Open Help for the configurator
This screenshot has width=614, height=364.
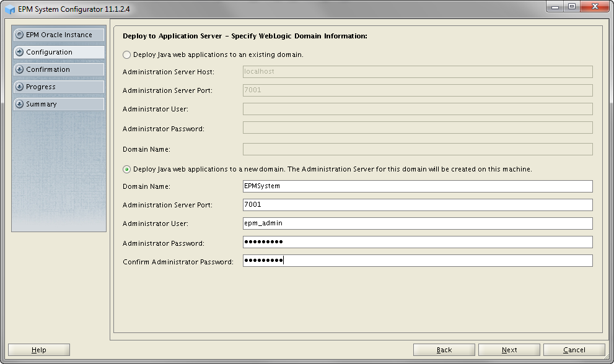(x=38, y=350)
